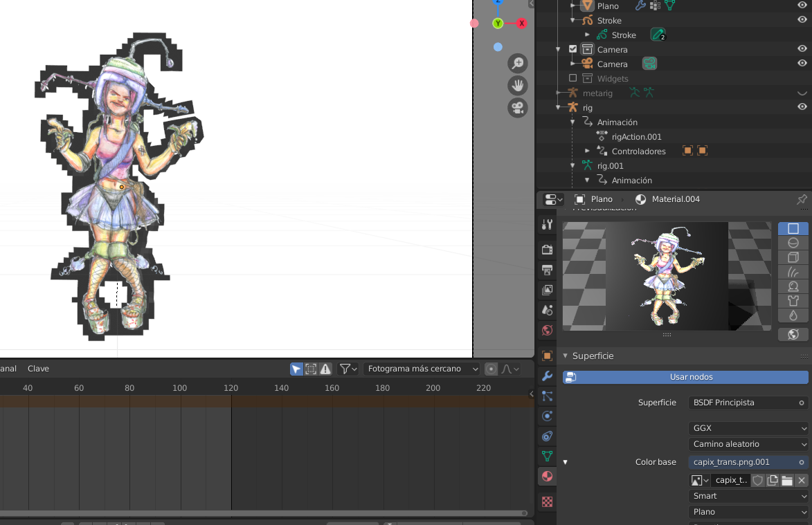Toggle only show selected arrow filter
The image size is (812, 525).
[x=296, y=369]
